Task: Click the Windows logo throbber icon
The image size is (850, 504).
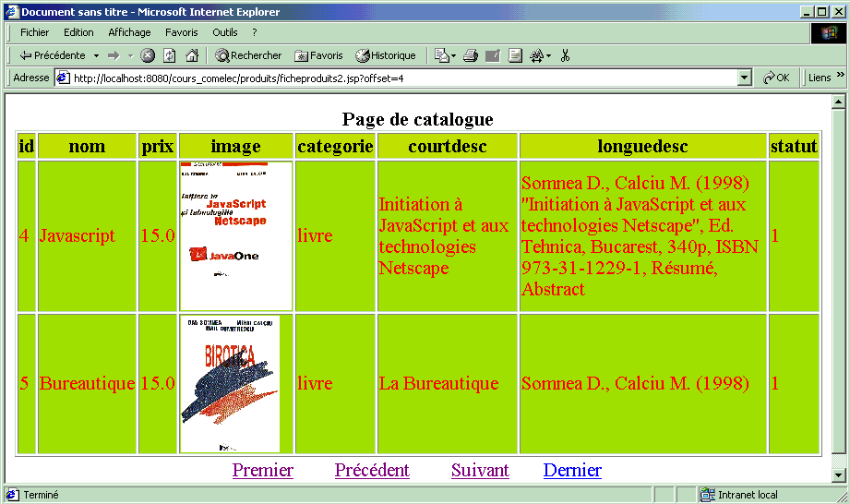Action: coord(829,33)
